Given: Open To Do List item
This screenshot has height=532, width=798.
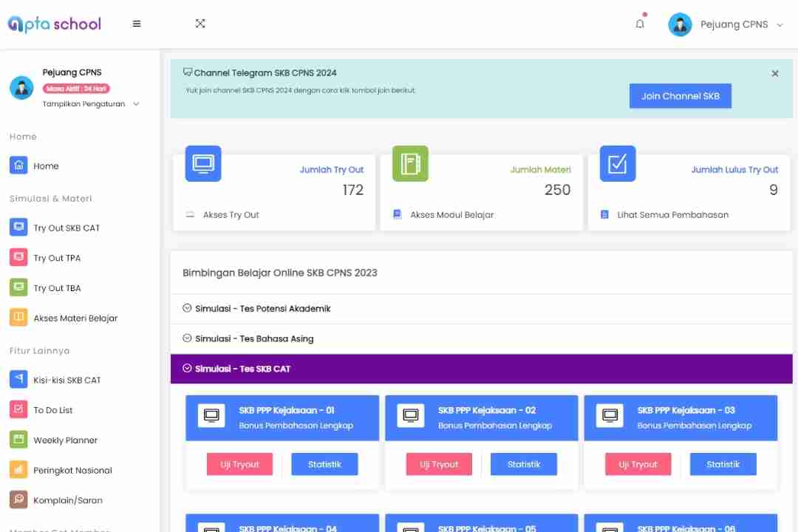Looking at the screenshot, I should point(53,410).
